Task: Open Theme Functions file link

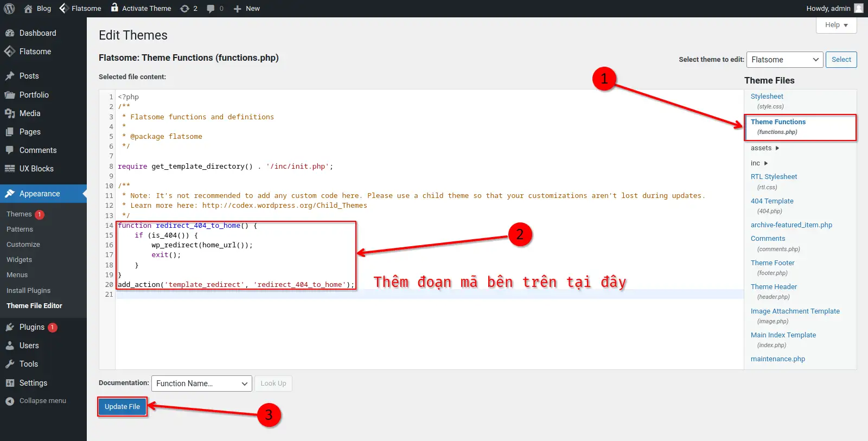Action: [778, 122]
